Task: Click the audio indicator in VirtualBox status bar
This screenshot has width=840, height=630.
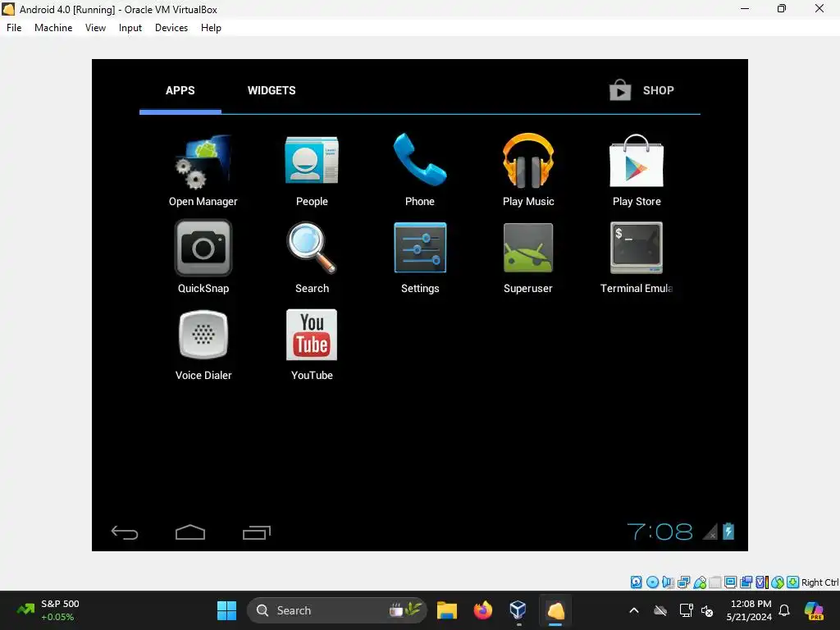Action: (668, 582)
